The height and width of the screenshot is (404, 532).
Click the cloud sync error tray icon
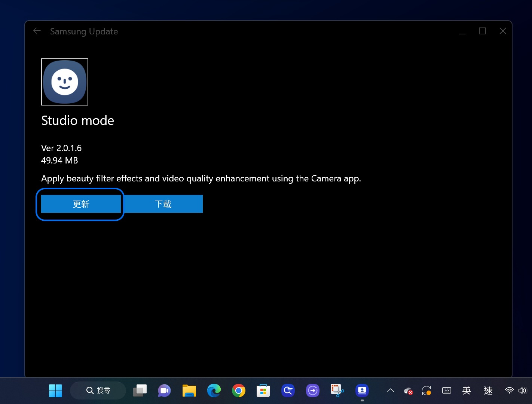pos(408,391)
